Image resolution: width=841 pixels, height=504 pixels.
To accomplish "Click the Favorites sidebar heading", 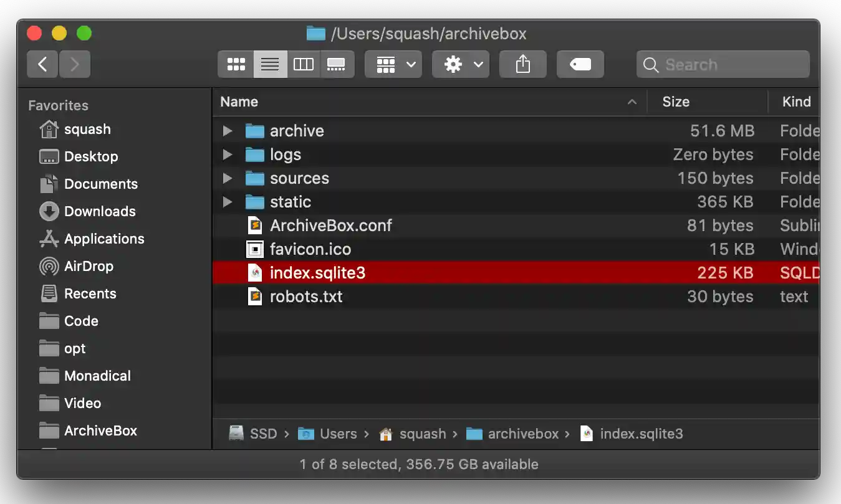I will coord(58,105).
